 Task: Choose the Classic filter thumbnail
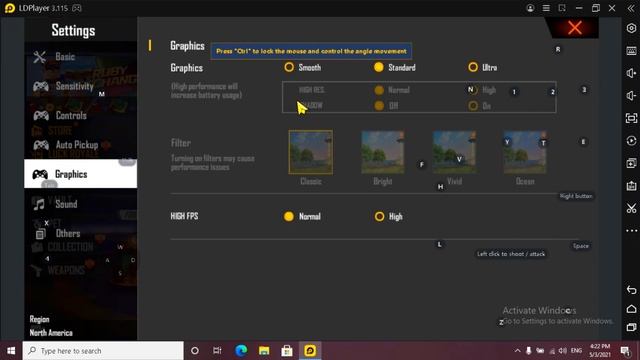(x=311, y=152)
